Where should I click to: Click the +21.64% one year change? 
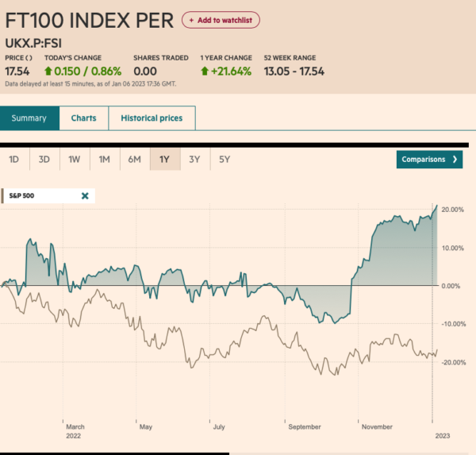coord(231,71)
